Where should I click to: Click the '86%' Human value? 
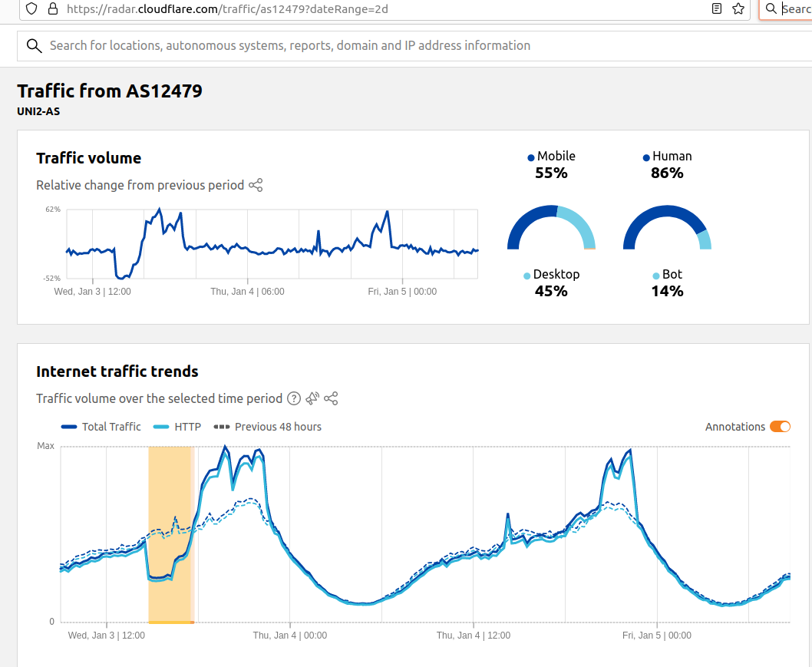(x=667, y=173)
